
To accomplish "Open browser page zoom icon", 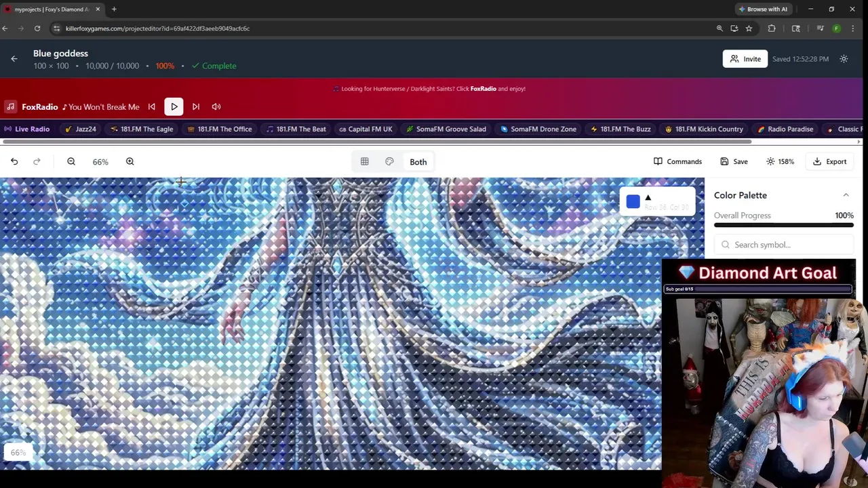I will click(719, 28).
